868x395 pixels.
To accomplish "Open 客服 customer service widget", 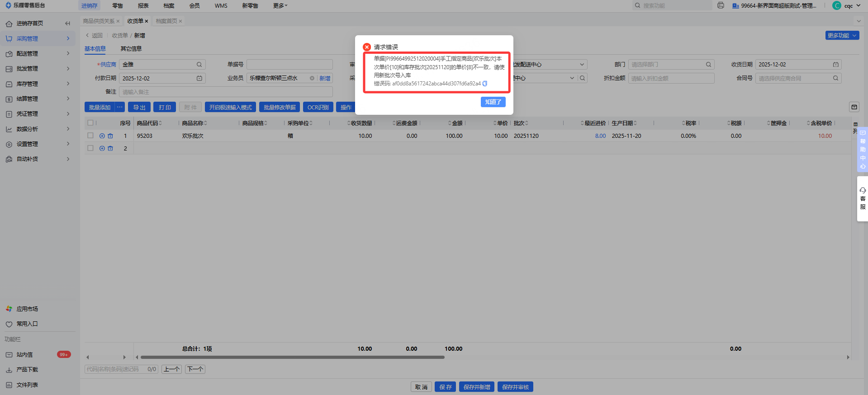I will tap(863, 198).
